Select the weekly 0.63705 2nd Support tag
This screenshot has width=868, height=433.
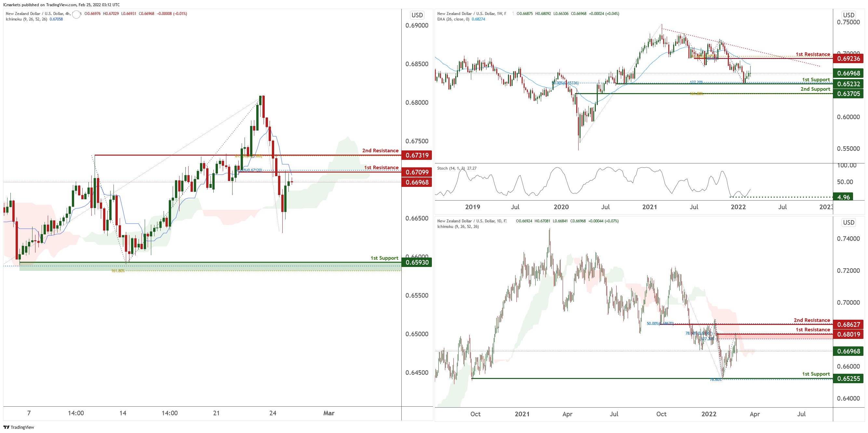pos(848,94)
